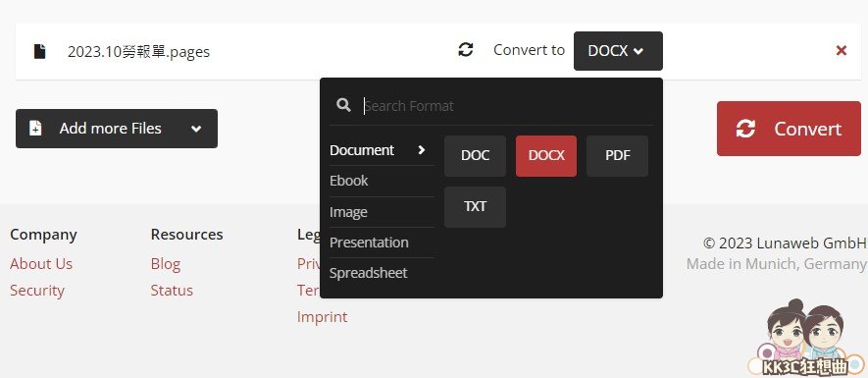Click the Made in Munich, Germany text
This screenshot has width=868, height=378.
776,264
